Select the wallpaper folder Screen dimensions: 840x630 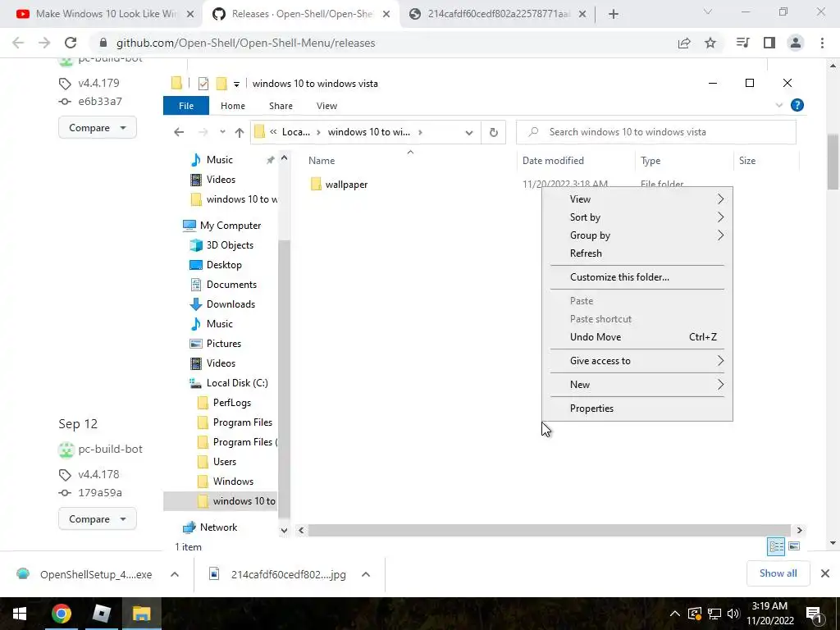(x=347, y=185)
